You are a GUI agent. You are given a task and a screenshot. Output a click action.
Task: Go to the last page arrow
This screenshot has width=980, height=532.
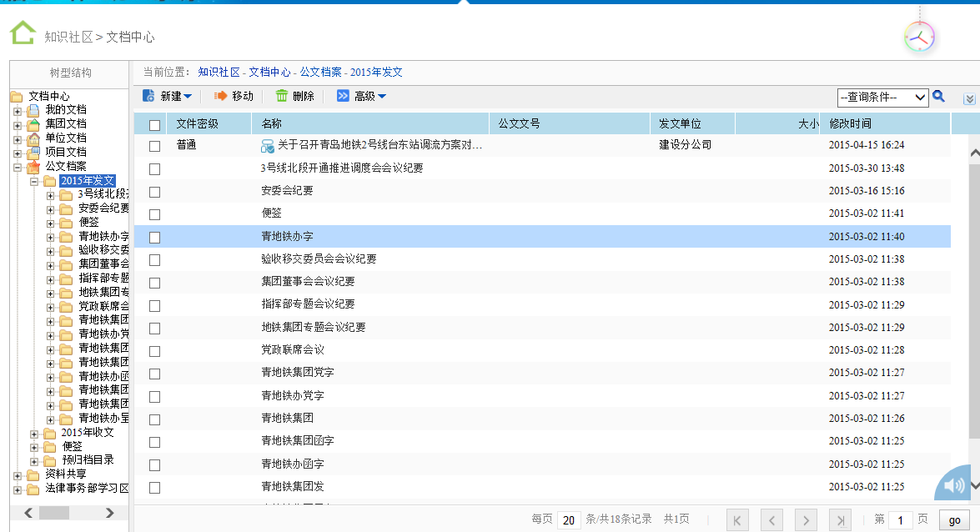tap(839, 520)
